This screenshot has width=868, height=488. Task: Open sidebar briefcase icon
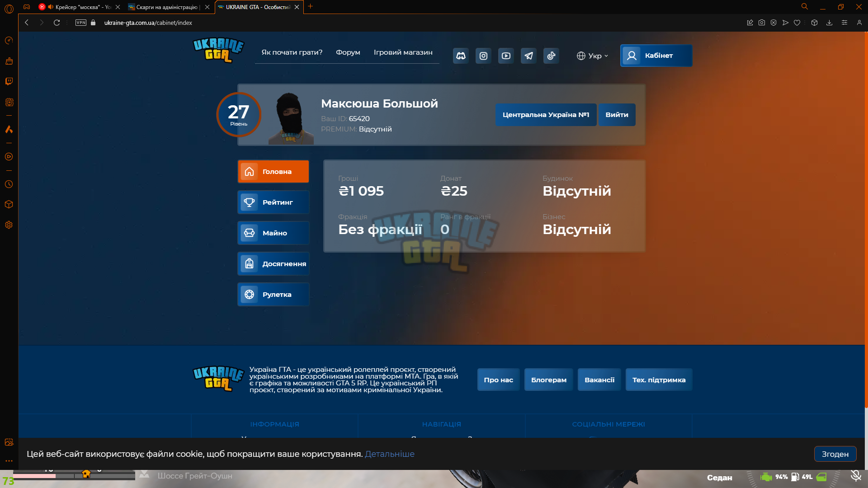click(9, 61)
